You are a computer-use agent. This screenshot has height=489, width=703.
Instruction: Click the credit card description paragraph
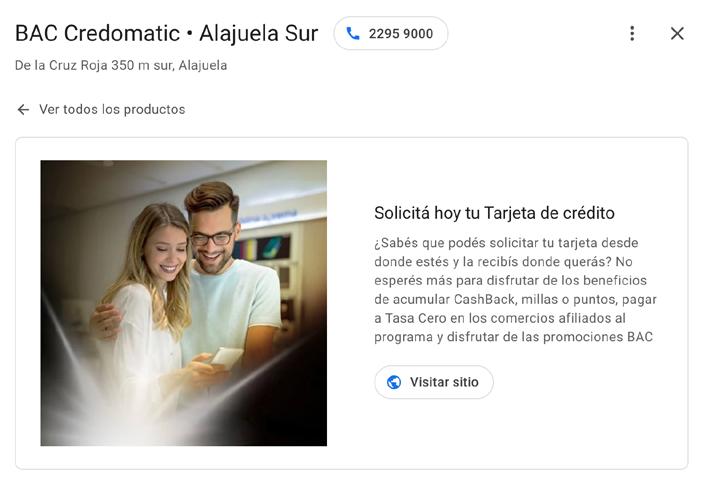(515, 290)
